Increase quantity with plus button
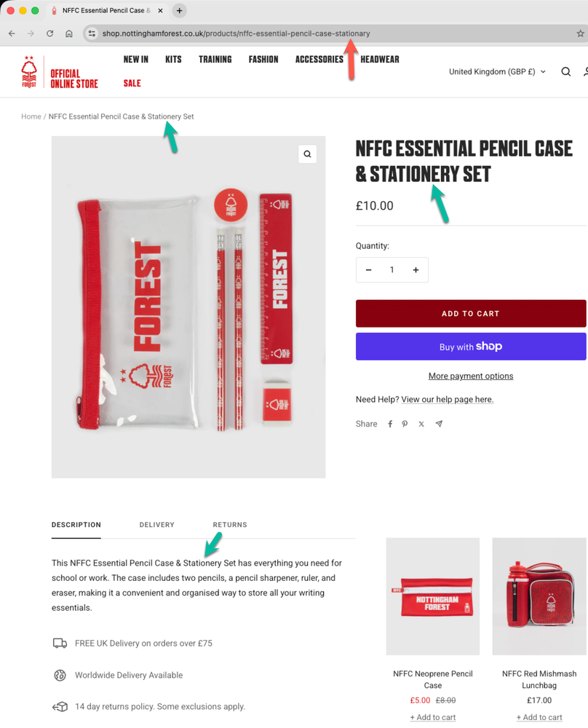This screenshot has width=588, height=728. (416, 270)
